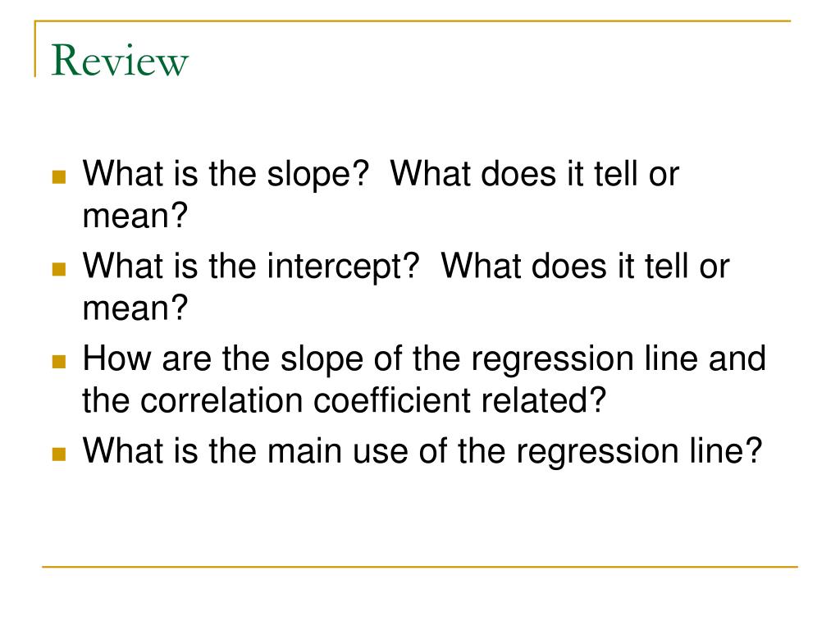Click the text 'What is the intercept?'
840x630 pixels.
pos(251,268)
